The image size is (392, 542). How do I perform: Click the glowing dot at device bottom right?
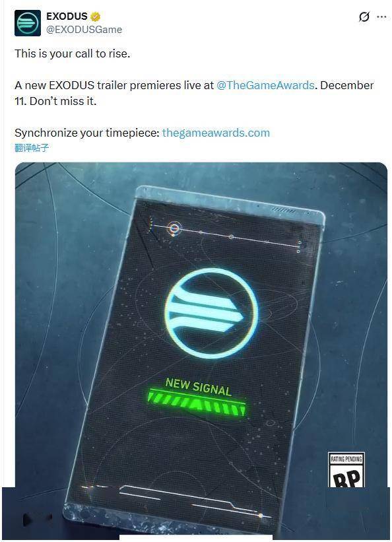tap(261, 516)
